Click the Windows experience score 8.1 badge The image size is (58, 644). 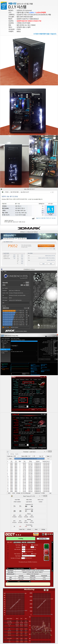(x=50, y=209)
